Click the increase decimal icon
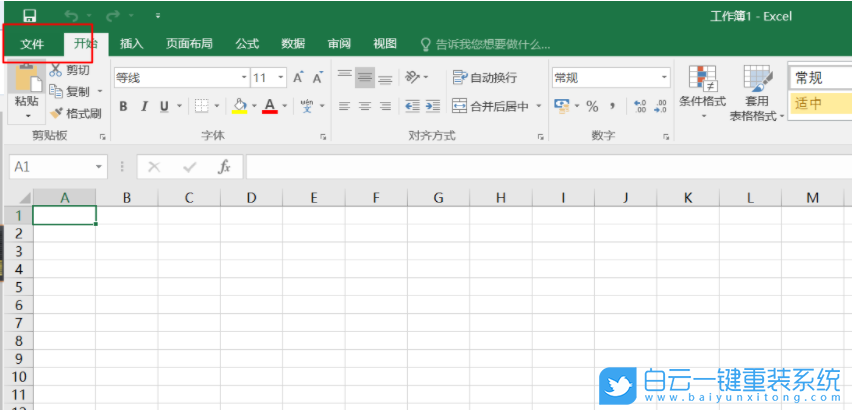 (640, 106)
